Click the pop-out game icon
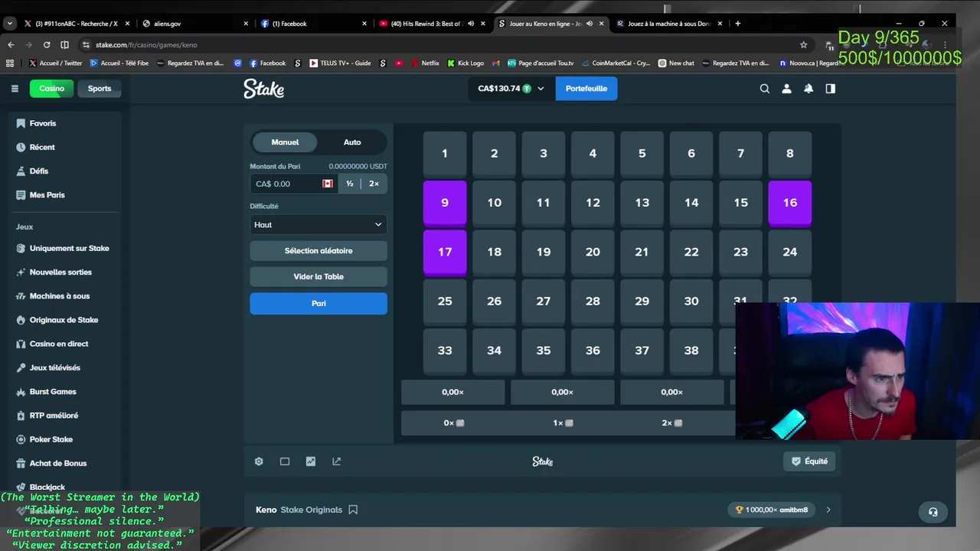This screenshot has height=551, width=980. click(336, 461)
